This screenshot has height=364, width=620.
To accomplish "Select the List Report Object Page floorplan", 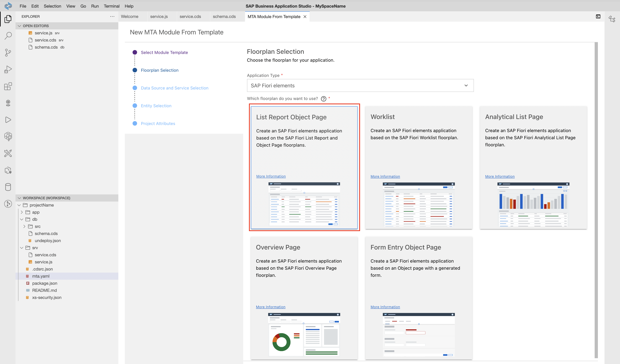I will (x=304, y=168).
